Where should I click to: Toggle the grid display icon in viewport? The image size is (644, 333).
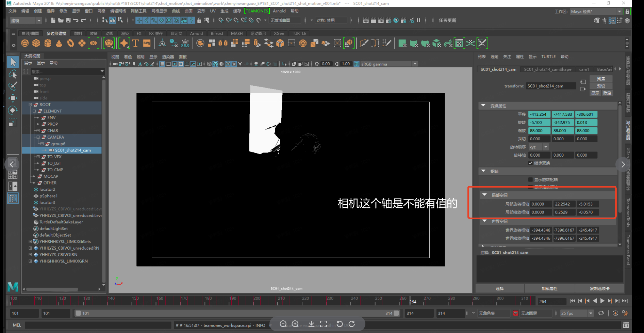click(x=162, y=64)
